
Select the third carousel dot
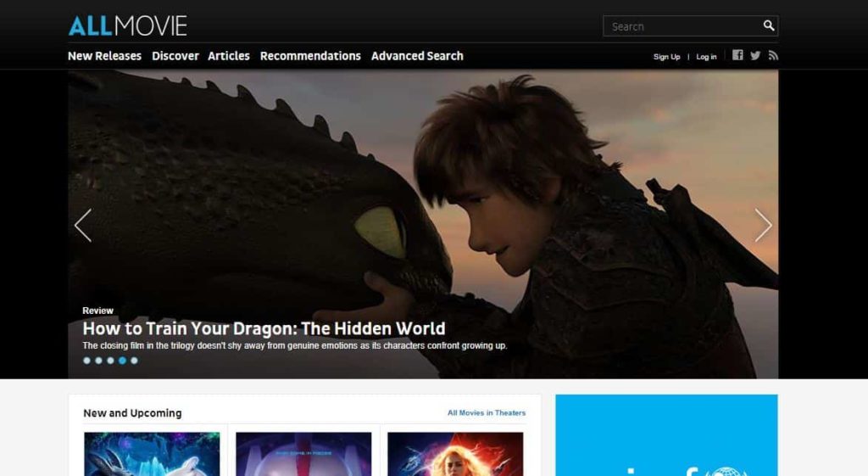(111, 361)
